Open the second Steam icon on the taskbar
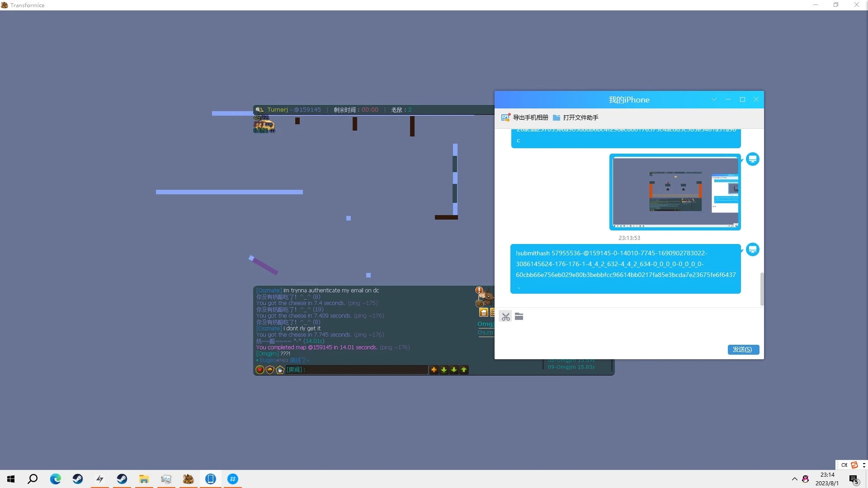868x488 pixels. pyautogui.click(x=122, y=479)
